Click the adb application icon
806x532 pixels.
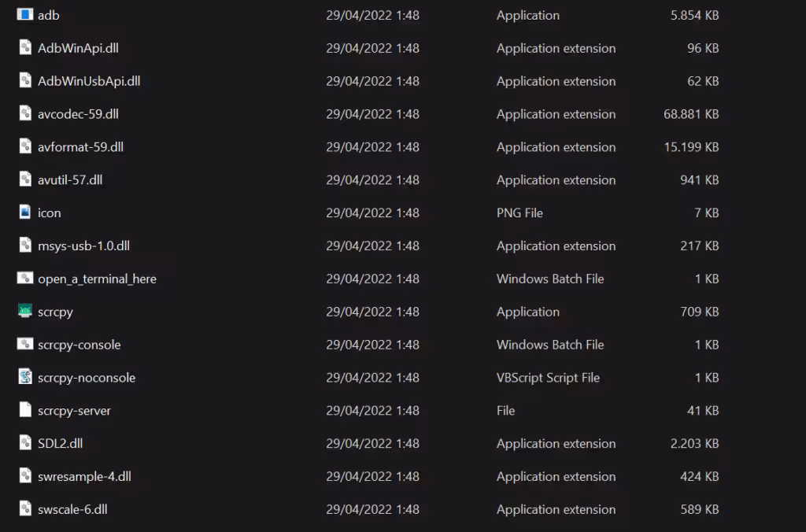tap(24, 14)
